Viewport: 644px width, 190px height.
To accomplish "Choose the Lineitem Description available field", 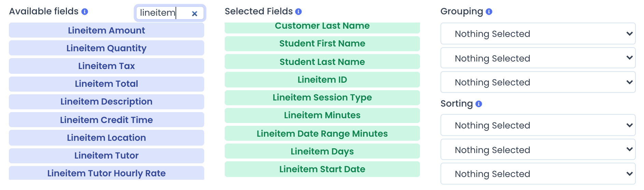I will tap(107, 102).
